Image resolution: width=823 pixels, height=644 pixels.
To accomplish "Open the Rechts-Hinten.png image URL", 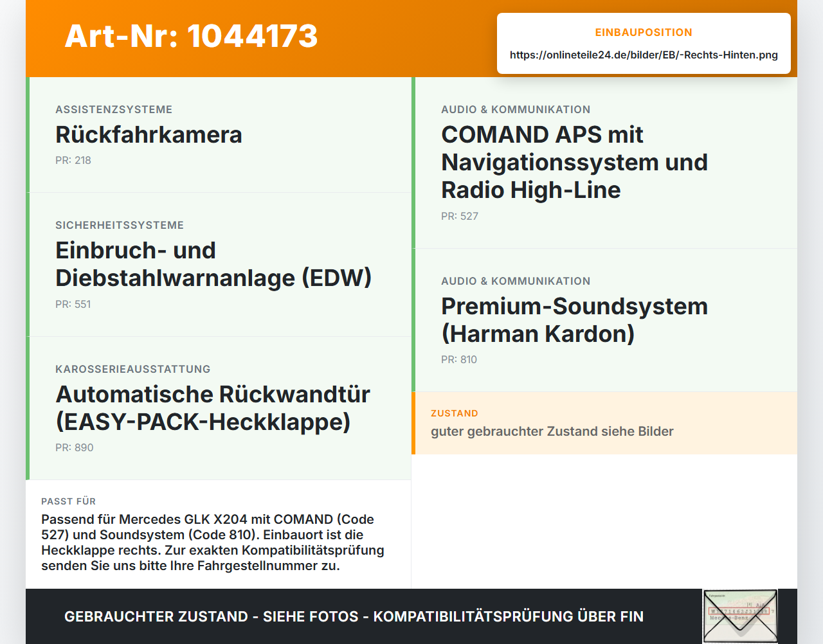I will coord(644,55).
